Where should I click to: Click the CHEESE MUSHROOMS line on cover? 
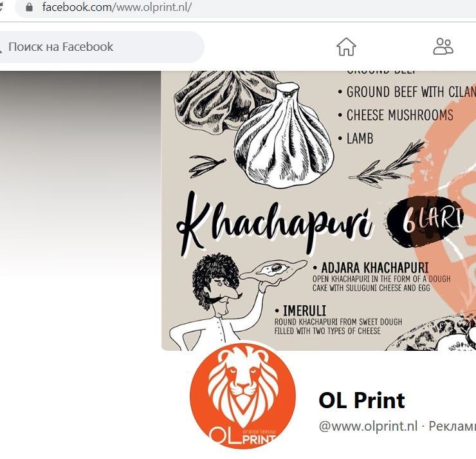[399, 115]
